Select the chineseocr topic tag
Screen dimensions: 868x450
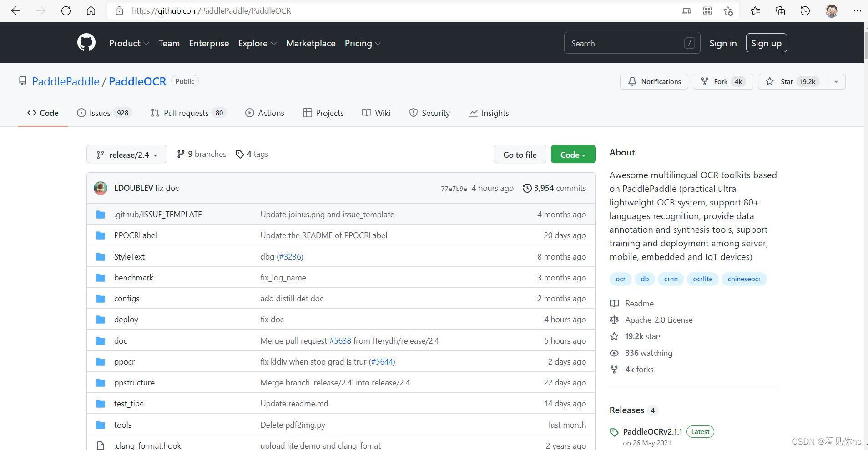pos(744,279)
